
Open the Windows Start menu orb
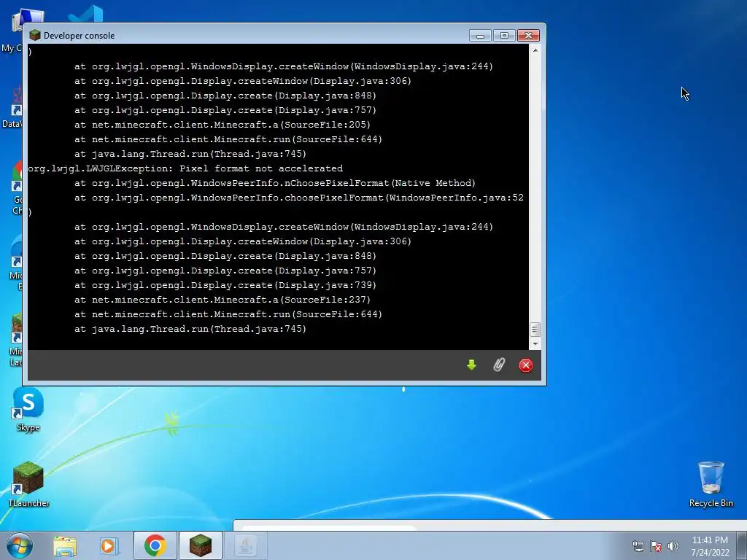tap(20, 545)
